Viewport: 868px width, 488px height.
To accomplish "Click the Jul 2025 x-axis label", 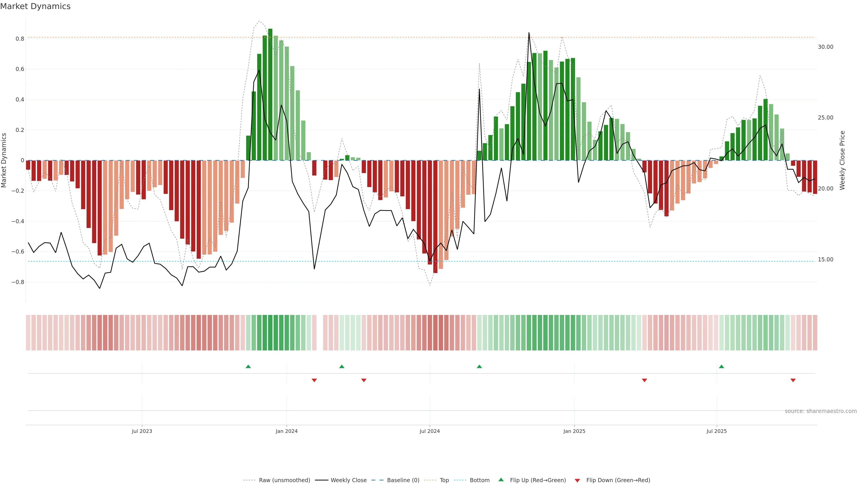I will 716,431.
